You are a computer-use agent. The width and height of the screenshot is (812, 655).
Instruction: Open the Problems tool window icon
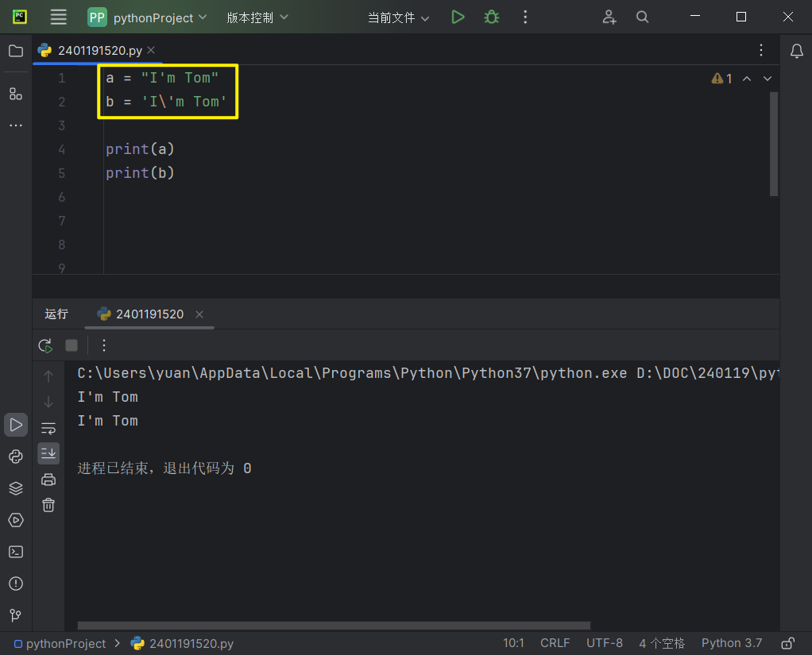[16, 584]
